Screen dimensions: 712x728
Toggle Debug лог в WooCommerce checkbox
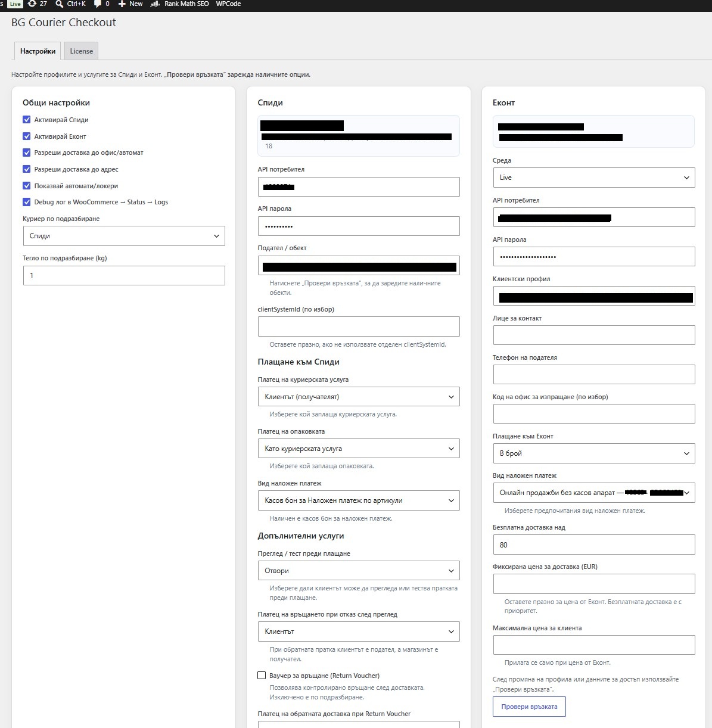tap(27, 202)
